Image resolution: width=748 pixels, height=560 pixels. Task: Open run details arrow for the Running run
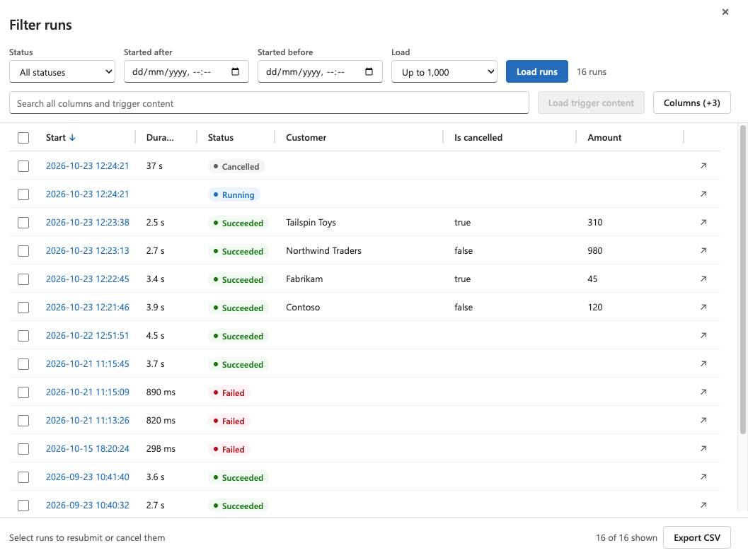coord(703,194)
